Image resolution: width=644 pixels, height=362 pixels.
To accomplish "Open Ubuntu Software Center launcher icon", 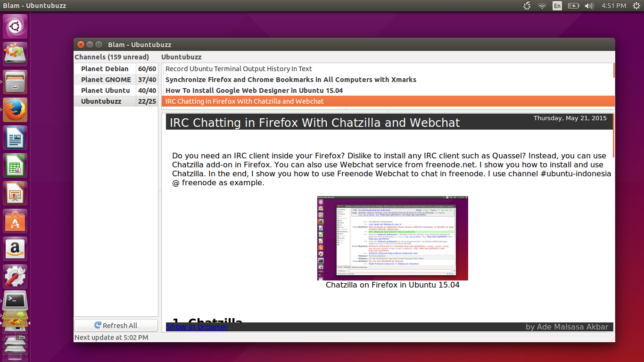I will coord(16,221).
